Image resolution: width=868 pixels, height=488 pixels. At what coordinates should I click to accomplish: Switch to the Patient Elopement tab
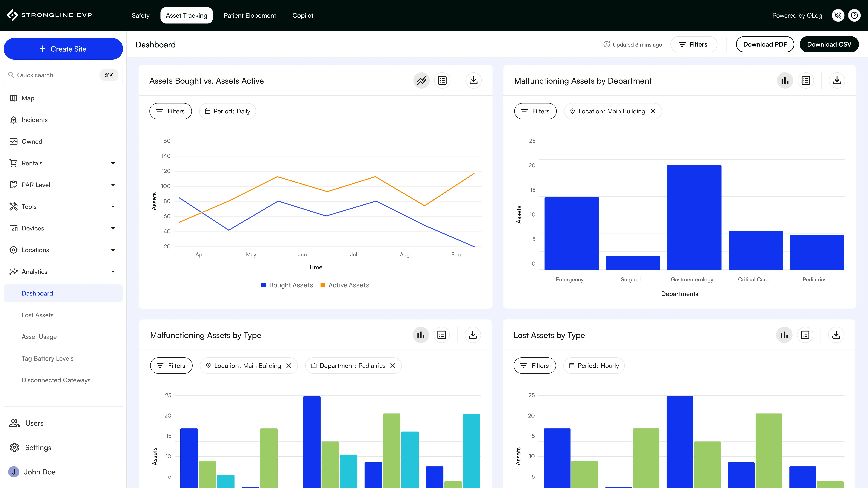[x=250, y=16]
